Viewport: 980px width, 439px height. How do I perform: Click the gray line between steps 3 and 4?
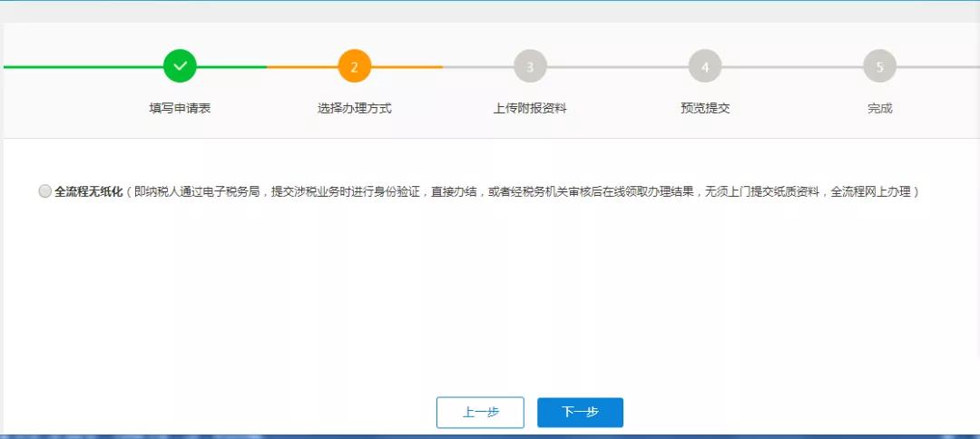617,66
